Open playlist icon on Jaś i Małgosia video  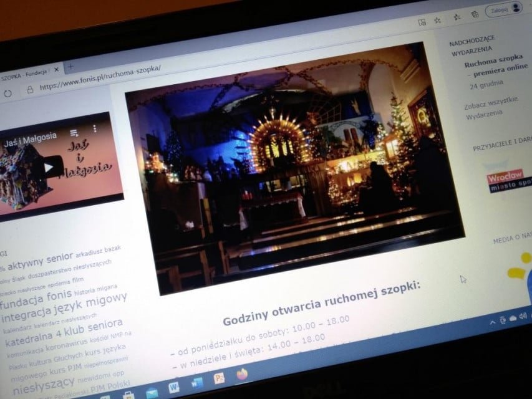(x=74, y=133)
